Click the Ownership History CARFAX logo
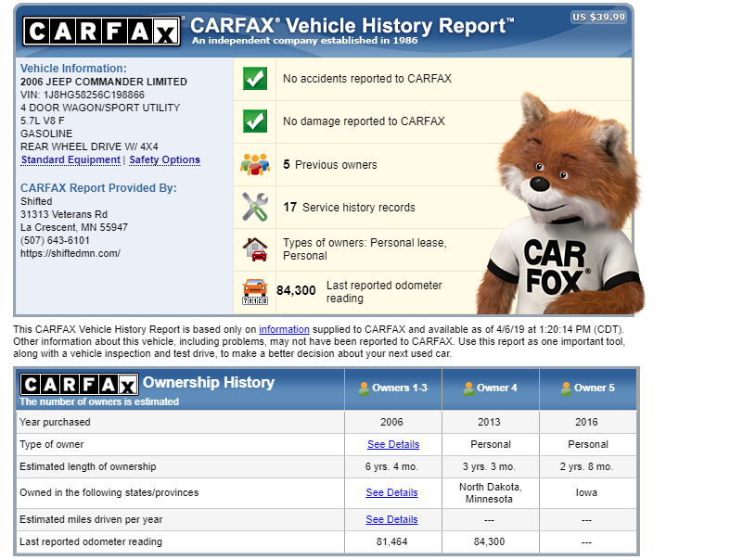The width and height of the screenshot is (730, 560). click(x=79, y=385)
